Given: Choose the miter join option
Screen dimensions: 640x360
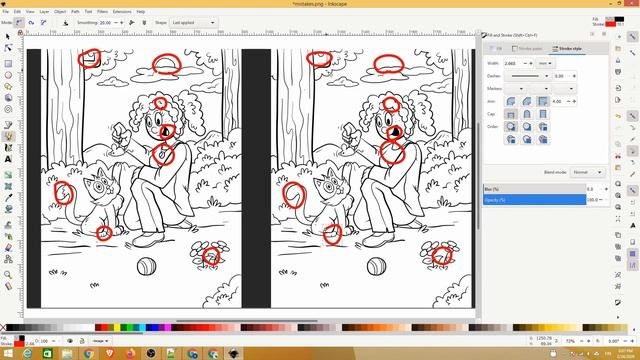Looking at the screenshot, I should [542, 101].
